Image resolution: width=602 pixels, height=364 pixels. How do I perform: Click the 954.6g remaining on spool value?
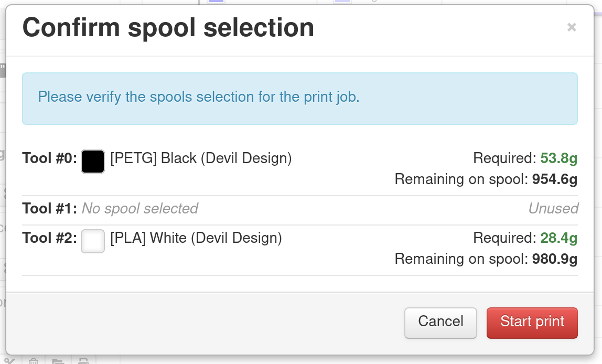554,179
